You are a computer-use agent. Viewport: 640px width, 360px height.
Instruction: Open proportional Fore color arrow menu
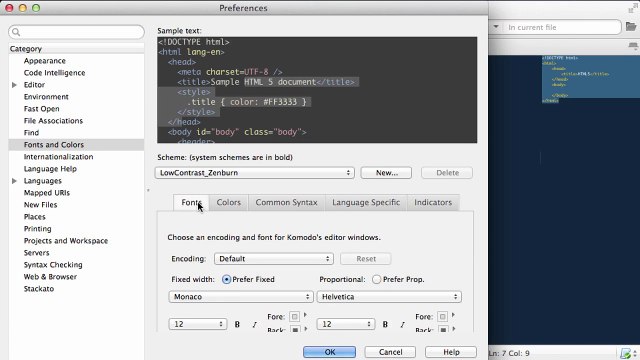pyautogui.click(x=453, y=315)
